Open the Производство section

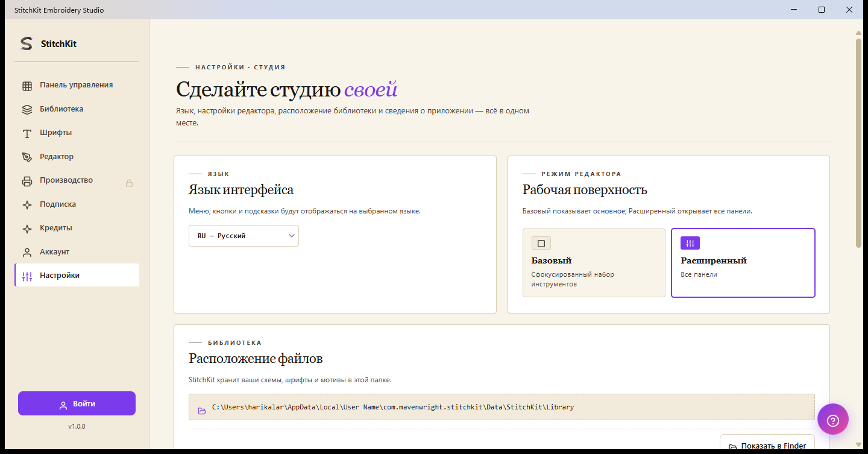point(77,180)
